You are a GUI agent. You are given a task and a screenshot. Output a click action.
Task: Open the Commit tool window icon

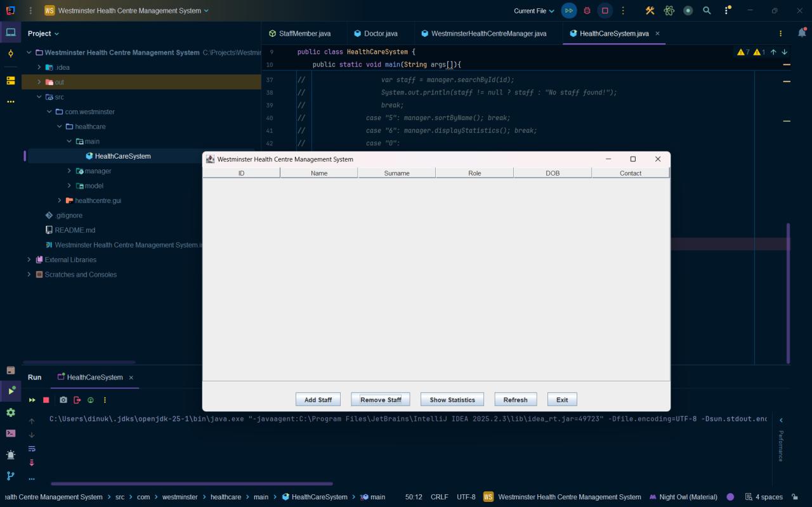click(11, 54)
